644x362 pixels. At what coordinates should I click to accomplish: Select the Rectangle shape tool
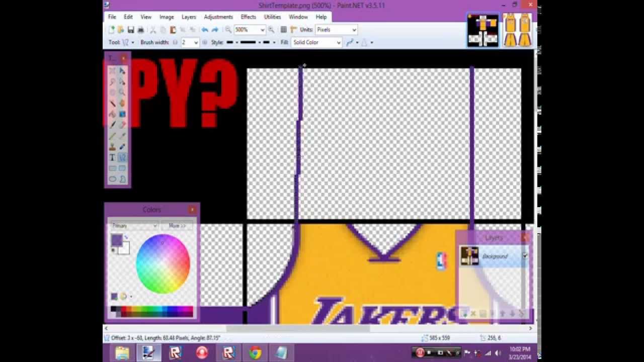click(112, 167)
